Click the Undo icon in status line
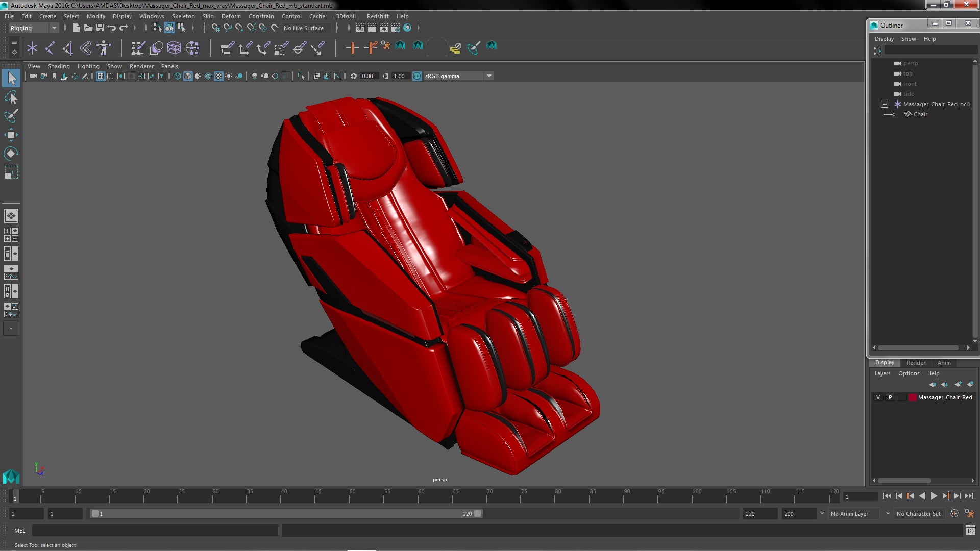Screen dimensions: 980x551 [x=112, y=28]
